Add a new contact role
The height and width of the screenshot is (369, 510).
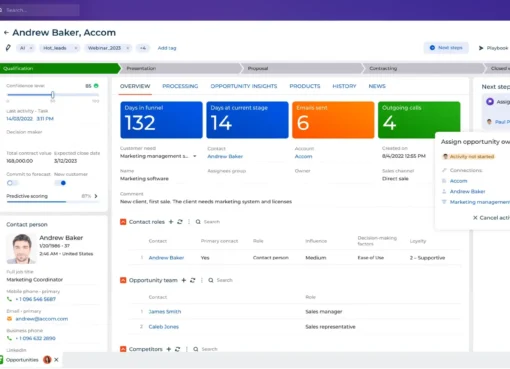coord(171,222)
